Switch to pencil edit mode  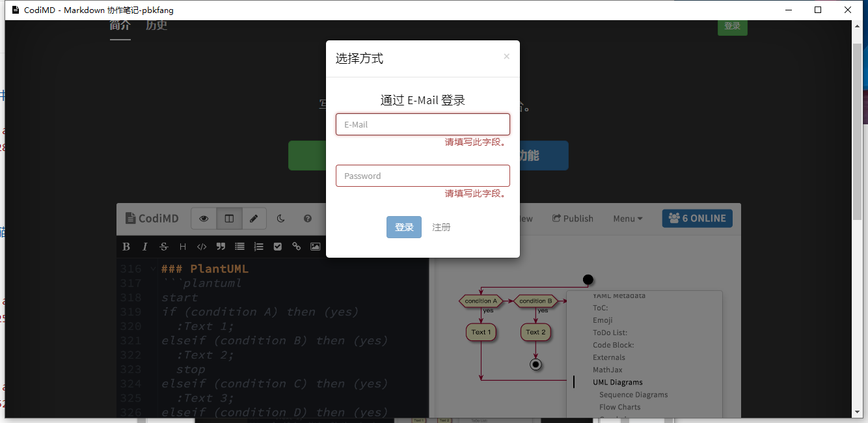pyautogui.click(x=254, y=219)
